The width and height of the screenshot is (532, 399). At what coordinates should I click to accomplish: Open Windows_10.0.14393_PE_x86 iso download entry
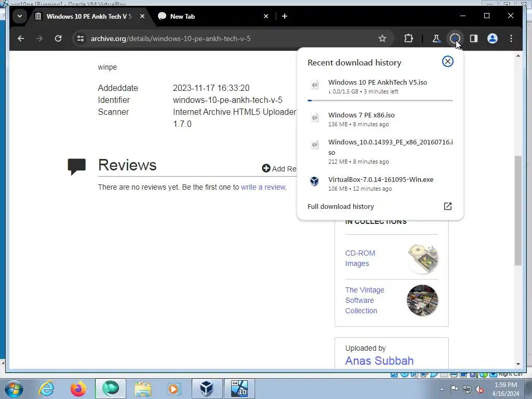pos(380,151)
